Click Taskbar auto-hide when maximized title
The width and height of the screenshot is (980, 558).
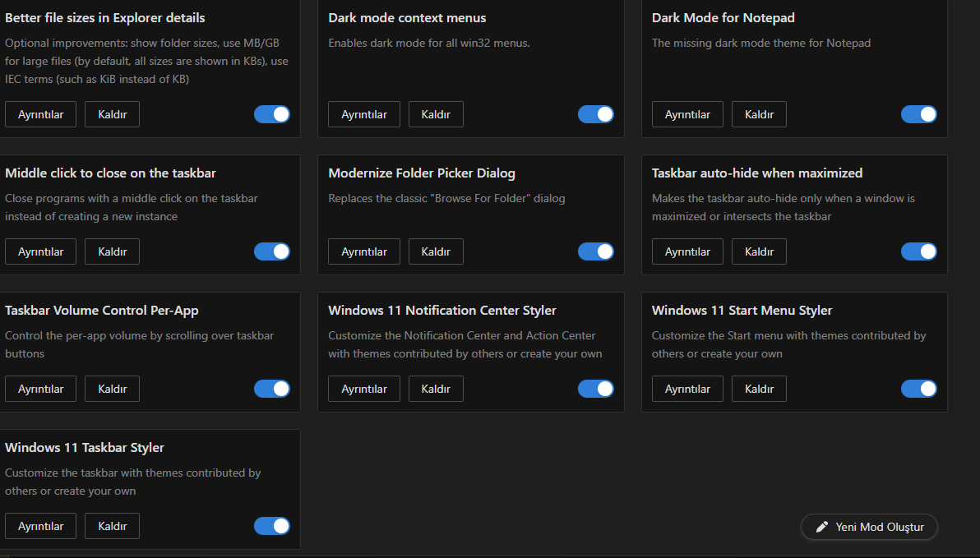(757, 173)
